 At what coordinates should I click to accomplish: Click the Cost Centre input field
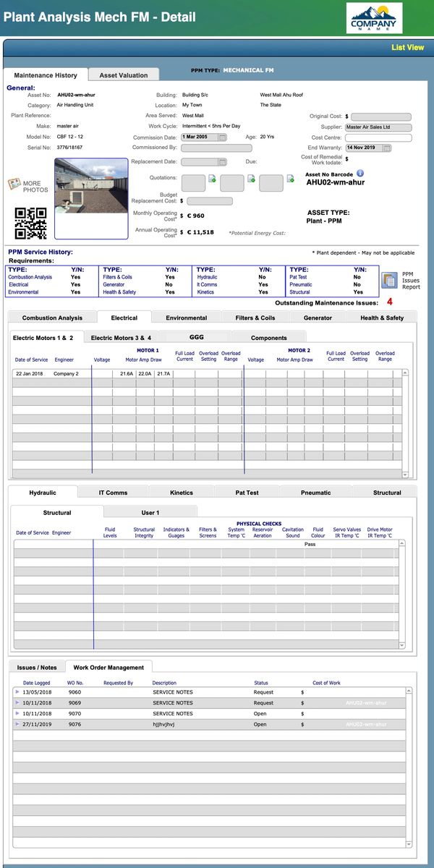[378, 137]
